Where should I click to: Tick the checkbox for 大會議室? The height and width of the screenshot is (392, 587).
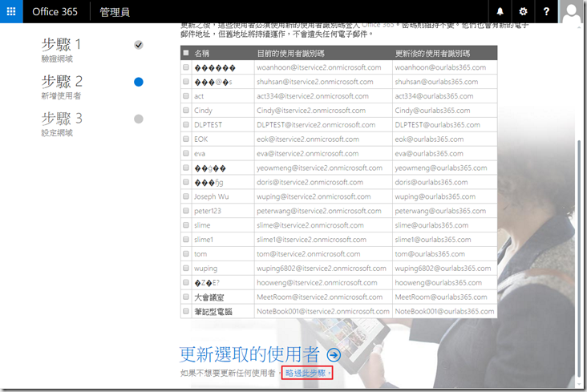[187, 297]
